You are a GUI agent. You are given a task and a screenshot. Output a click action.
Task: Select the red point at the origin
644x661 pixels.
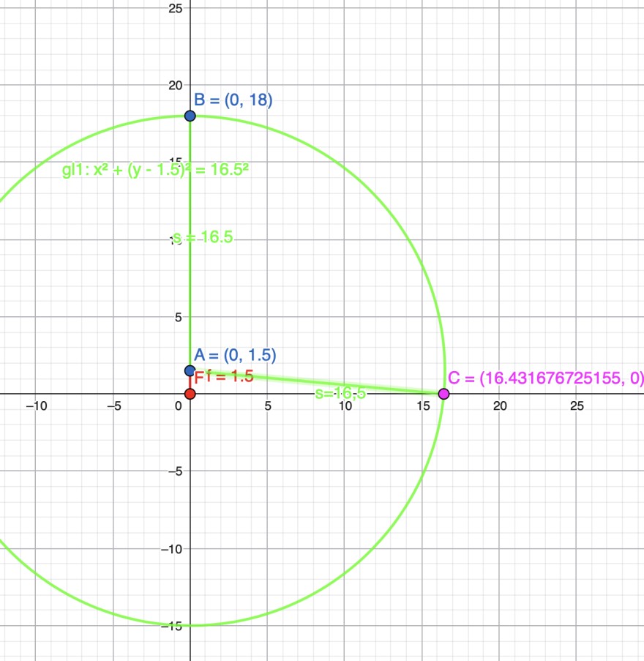click(190, 394)
